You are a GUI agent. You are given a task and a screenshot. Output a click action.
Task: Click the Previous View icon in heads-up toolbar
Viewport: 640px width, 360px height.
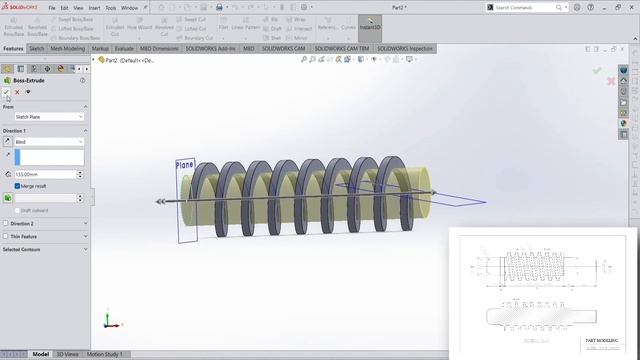(x=321, y=60)
